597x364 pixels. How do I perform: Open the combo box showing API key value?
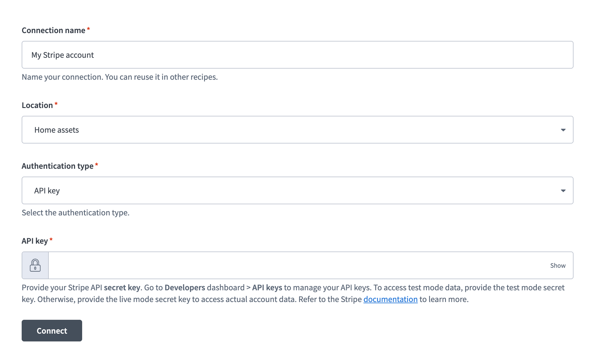click(297, 191)
